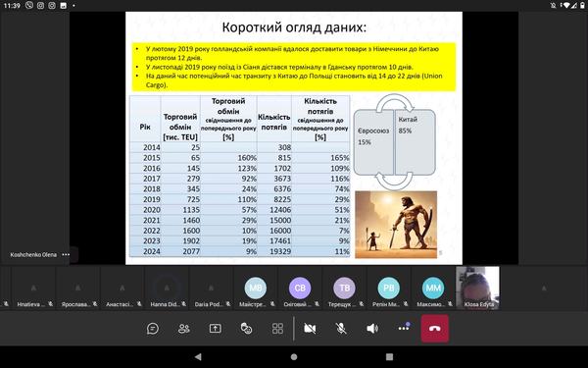The height and width of the screenshot is (368, 588).
Task: Tap the TB participant avatar
Action: (x=344, y=288)
